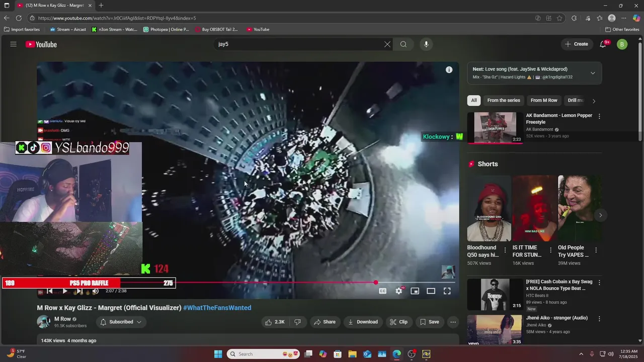The width and height of the screenshot is (644, 362).
Task: Open File Explorer from taskbar
Action: coord(352,354)
